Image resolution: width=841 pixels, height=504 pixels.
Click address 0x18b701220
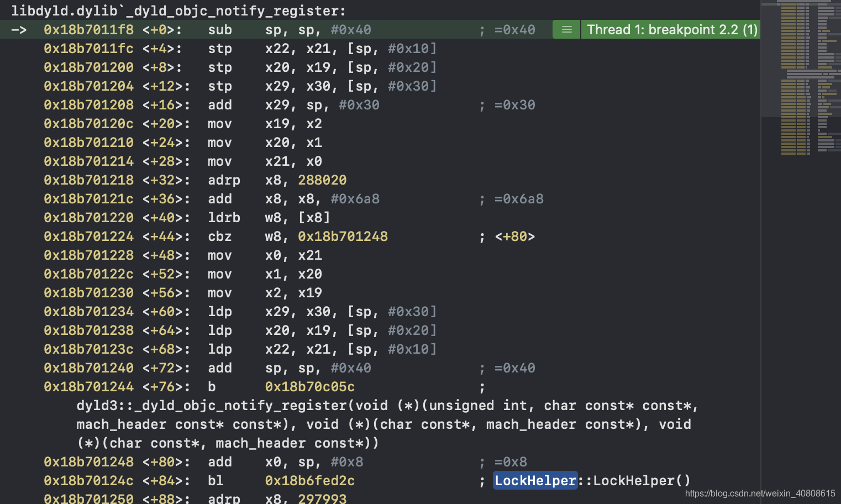click(88, 218)
